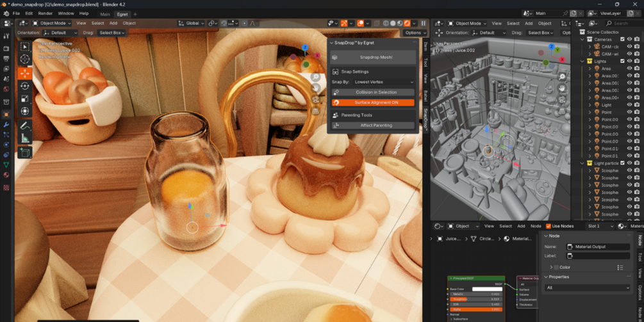The height and width of the screenshot is (322, 644).
Task: Select the Select Box tool in left viewport
Action: tap(24, 47)
